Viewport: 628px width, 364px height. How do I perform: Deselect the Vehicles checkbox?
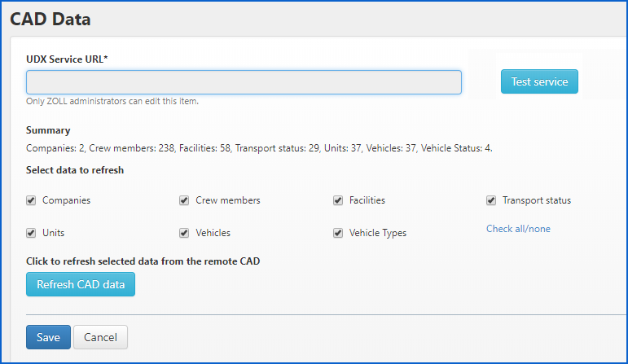pyautogui.click(x=184, y=233)
